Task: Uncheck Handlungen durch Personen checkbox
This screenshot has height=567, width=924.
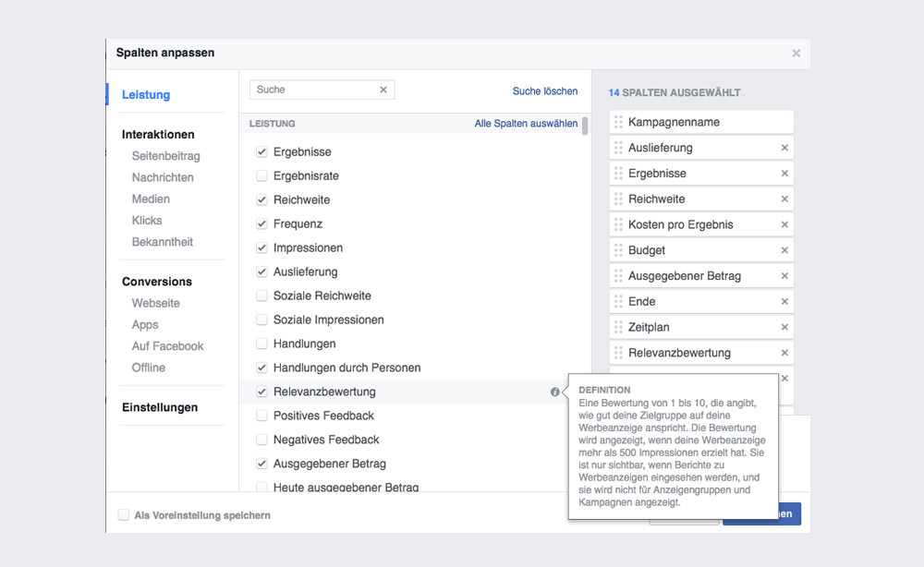Action: coord(261,368)
